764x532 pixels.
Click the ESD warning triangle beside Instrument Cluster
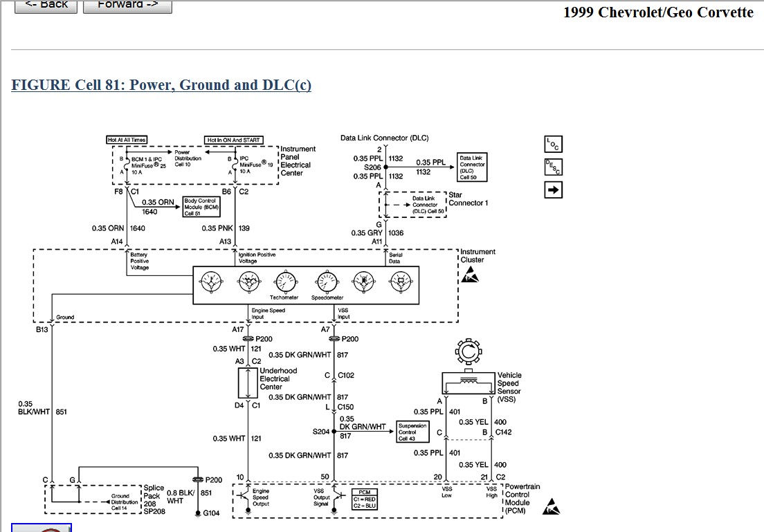(469, 276)
